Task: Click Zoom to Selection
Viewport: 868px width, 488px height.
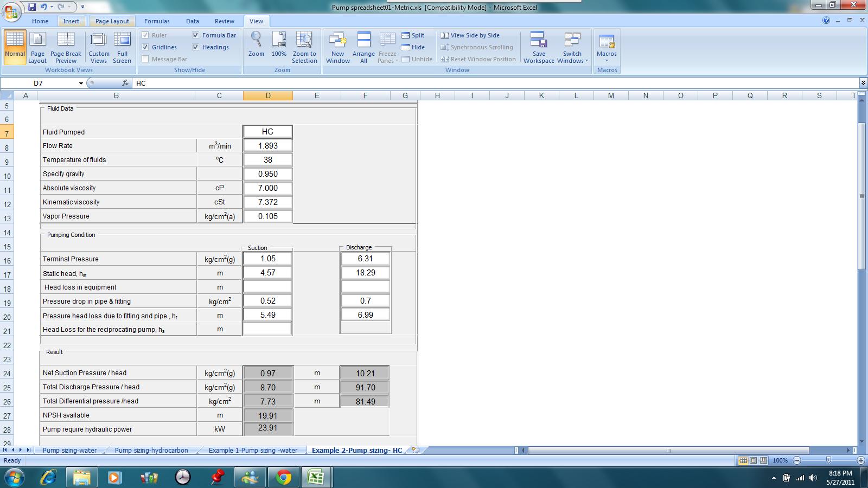Action: click(x=304, y=48)
